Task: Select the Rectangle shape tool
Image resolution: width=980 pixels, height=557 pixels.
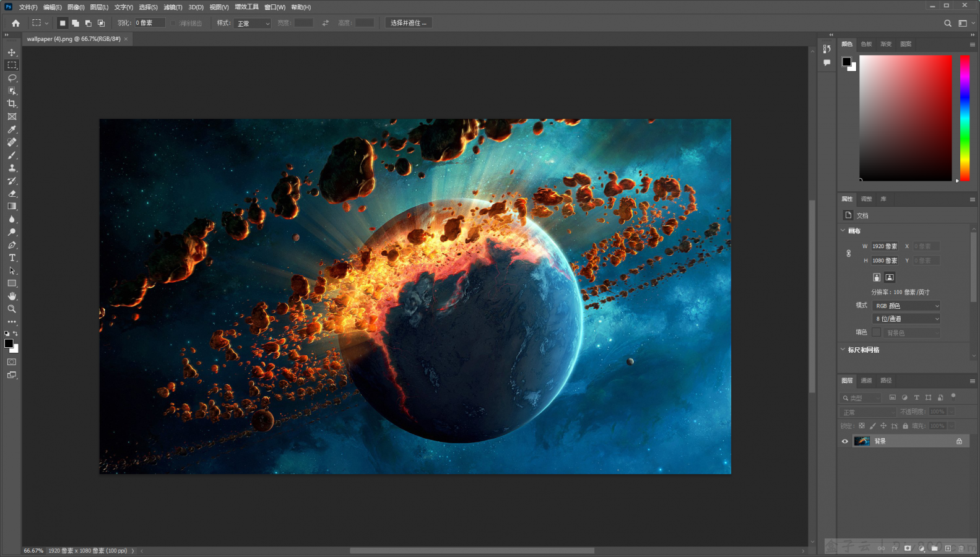Action: pyautogui.click(x=12, y=283)
